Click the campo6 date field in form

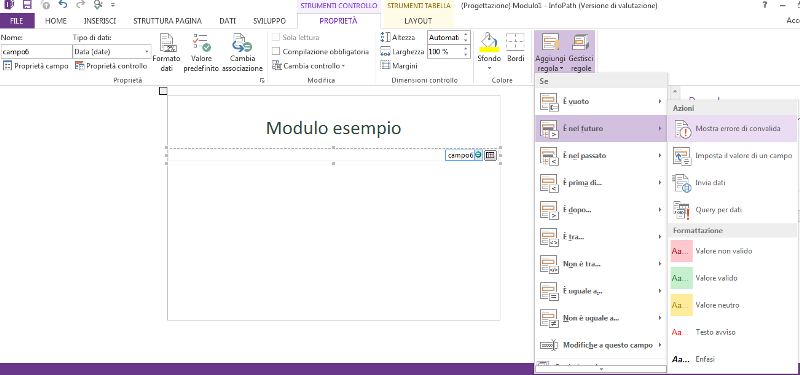(x=463, y=156)
